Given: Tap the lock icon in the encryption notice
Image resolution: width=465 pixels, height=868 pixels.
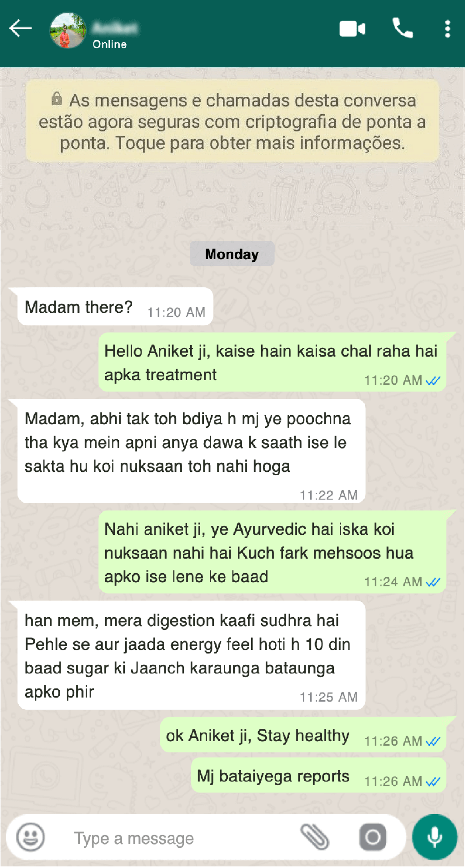Looking at the screenshot, I should tap(57, 99).
